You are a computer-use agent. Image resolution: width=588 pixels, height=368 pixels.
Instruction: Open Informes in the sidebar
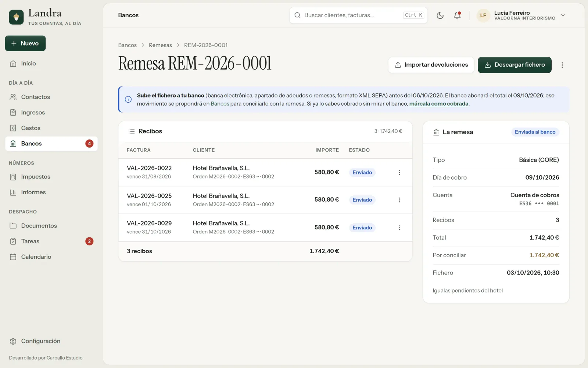coord(51,192)
